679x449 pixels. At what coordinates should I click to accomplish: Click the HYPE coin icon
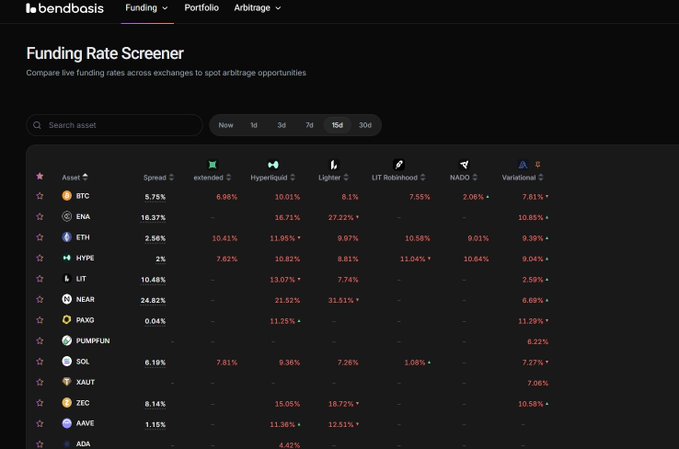point(67,258)
